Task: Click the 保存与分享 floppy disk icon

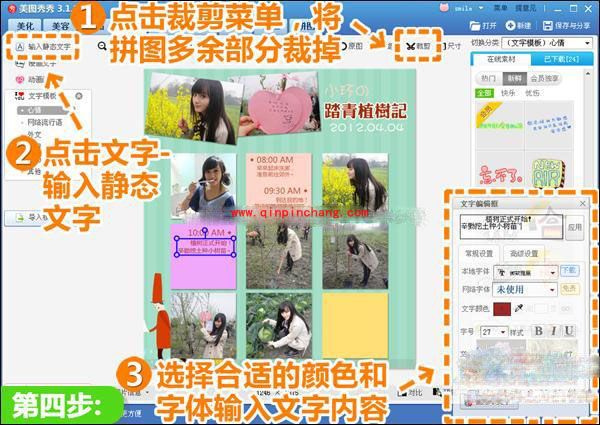Action: 548,26
